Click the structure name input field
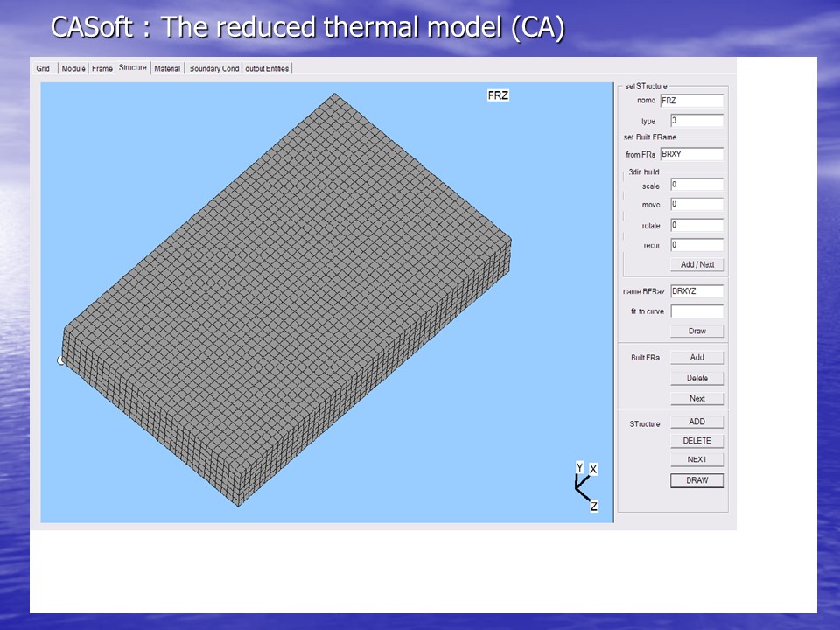Image resolution: width=840 pixels, height=630 pixels. pyautogui.click(x=696, y=101)
